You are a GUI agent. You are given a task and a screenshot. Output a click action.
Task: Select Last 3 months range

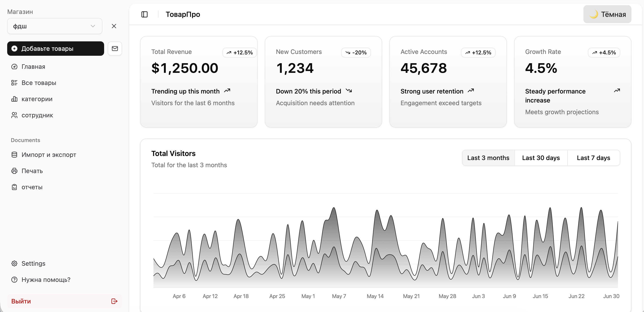point(488,158)
